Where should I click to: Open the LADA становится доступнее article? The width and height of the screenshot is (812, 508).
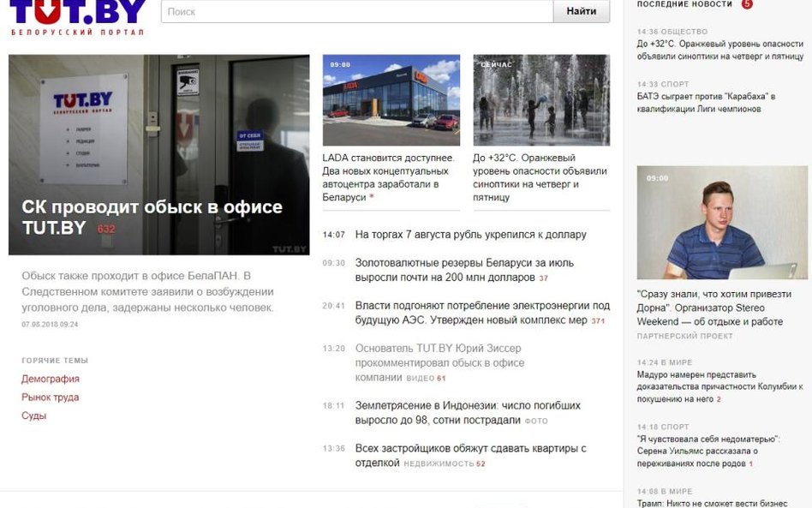(x=388, y=177)
